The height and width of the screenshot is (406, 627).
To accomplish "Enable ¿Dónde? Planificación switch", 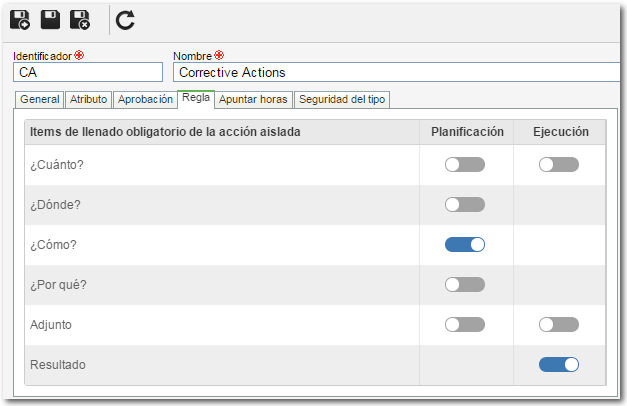I will [465, 204].
